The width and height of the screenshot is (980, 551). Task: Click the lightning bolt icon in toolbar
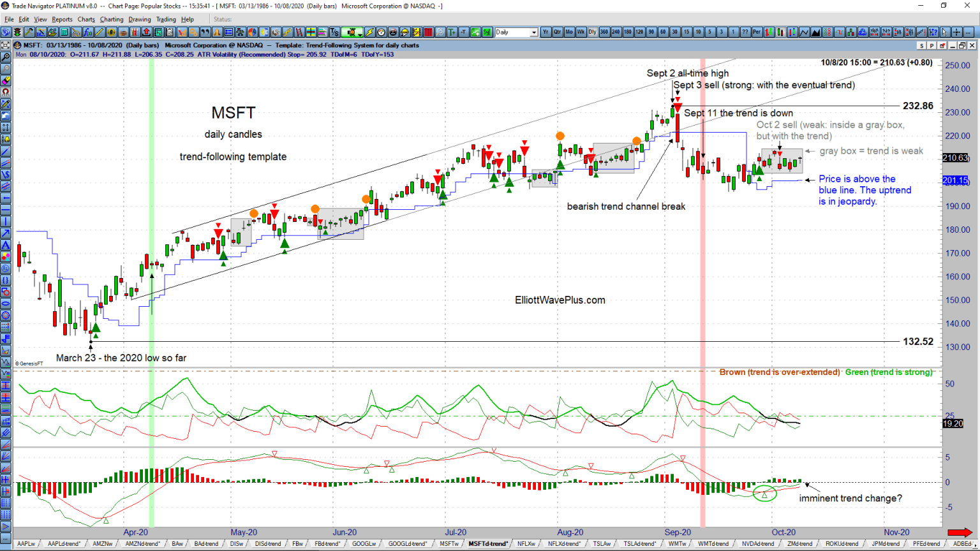click(369, 32)
